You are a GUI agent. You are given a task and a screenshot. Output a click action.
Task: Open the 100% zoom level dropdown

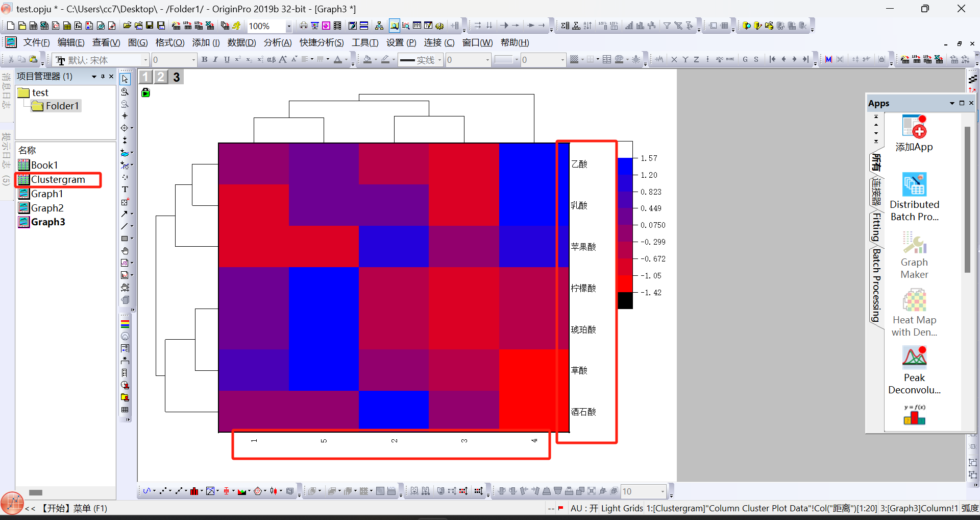pos(288,26)
